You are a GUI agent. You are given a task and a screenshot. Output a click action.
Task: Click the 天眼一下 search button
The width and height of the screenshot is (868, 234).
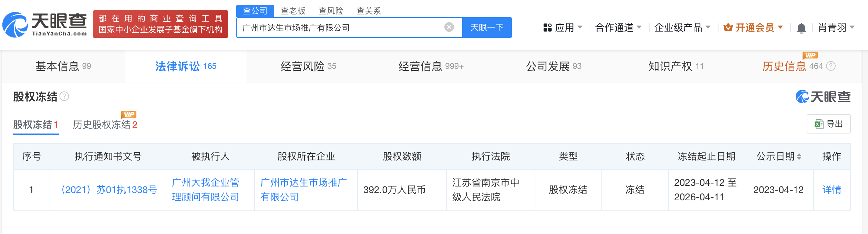click(x=487, y=28)
